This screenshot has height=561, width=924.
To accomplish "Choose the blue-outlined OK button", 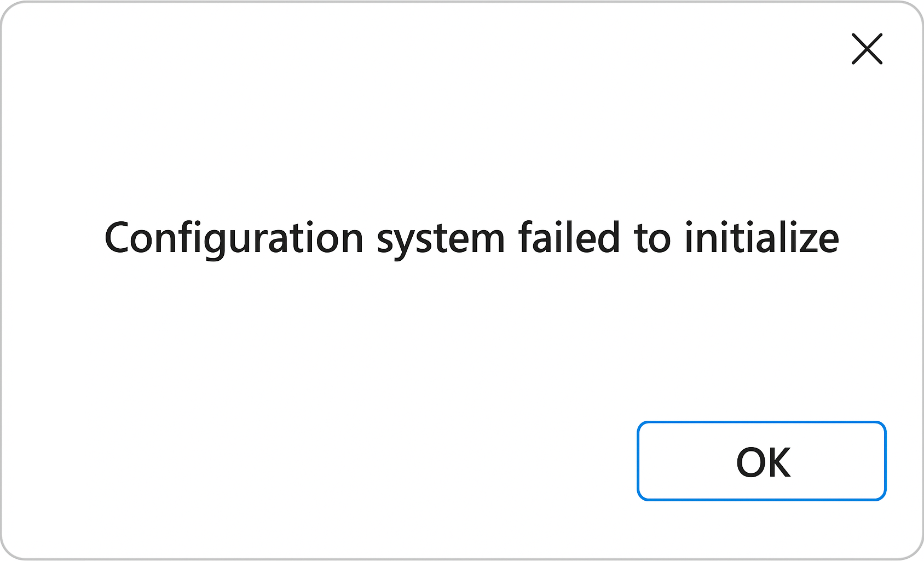I will click(x=761, y=461).
